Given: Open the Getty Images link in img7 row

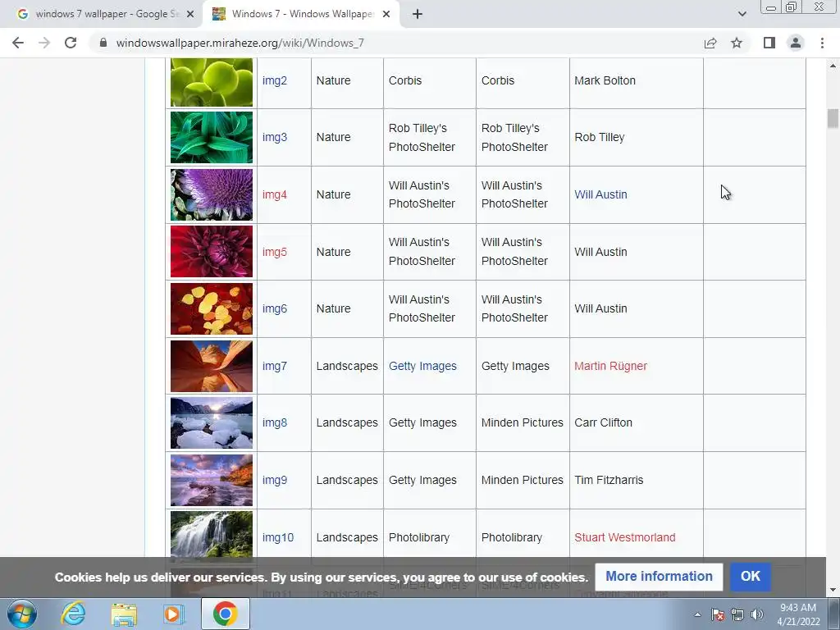Looking at the screenshot, I should 422,366.
